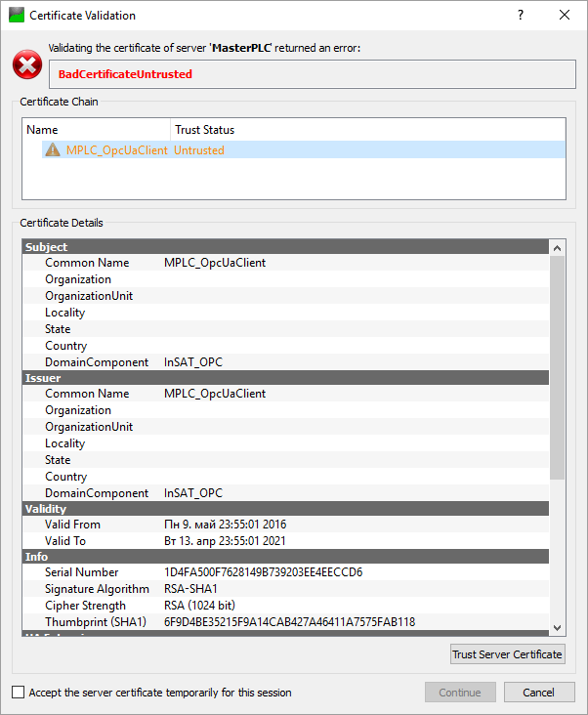Click Subject's Common Name value MPLC_OpcUaClient
The width and height of the screenshot is (588, 715).
(x=215, y=263)
